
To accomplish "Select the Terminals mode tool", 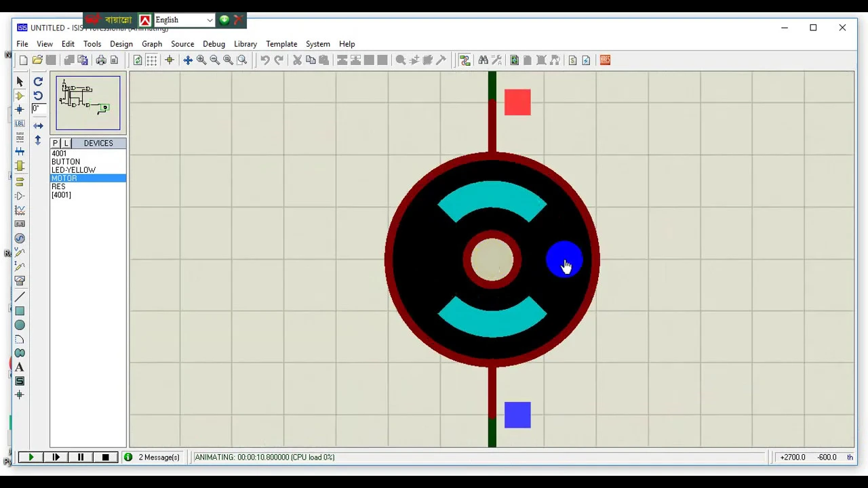I will coord(20,182).
